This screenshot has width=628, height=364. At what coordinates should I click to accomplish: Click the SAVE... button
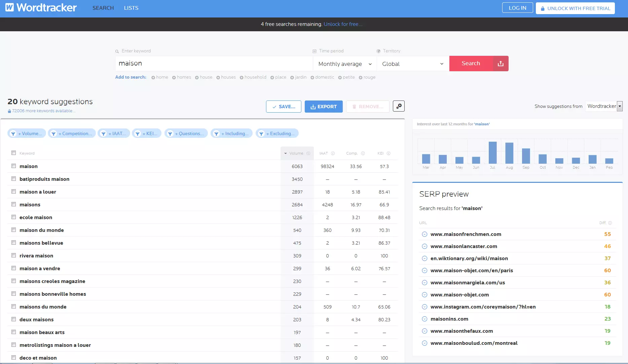[284, 107]
